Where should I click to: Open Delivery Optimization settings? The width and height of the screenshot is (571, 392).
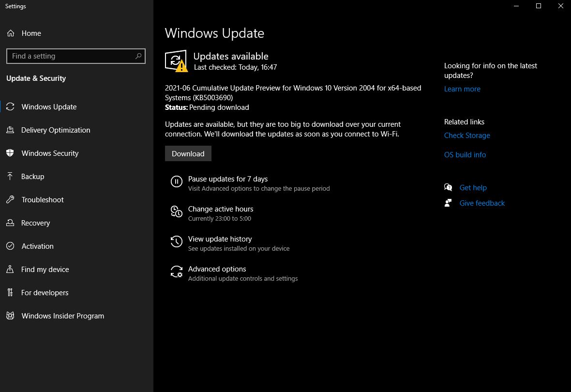55,130
